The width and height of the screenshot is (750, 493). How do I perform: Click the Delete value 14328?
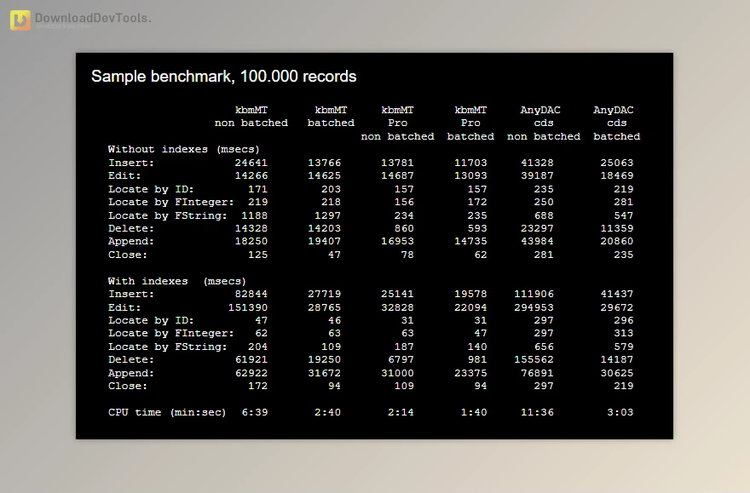click(x=251, y=229)
